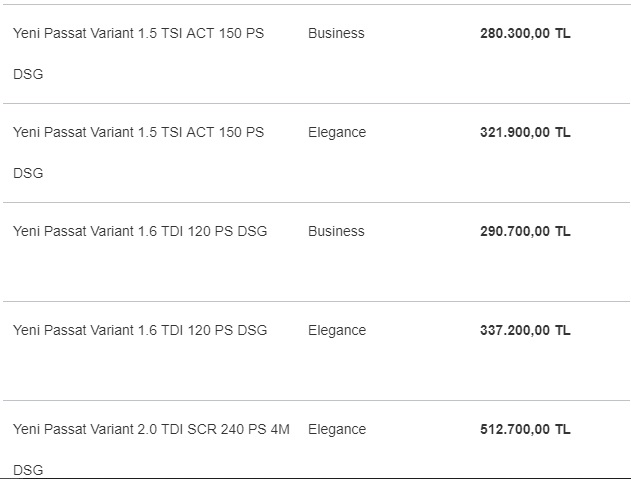Screen dimensions: 631x485
Task: Click TL currency label next to 512.700,00
Action: (x=563, y=429)
